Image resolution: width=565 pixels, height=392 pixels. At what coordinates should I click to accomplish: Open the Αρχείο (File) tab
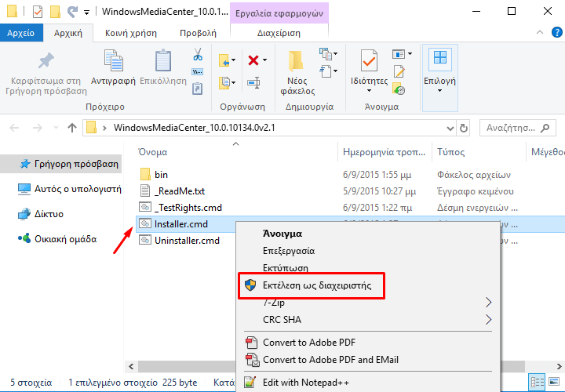21,33
